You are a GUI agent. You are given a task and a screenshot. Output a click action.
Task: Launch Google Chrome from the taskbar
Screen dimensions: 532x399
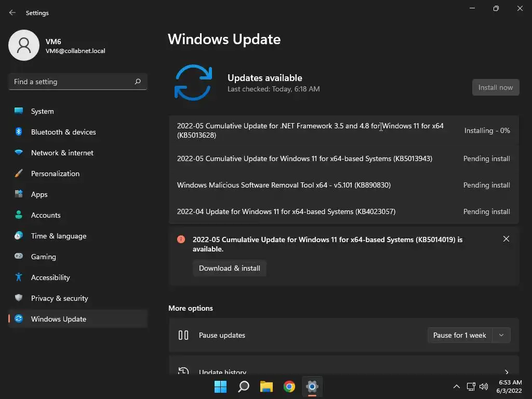click(x=289, y=387)
